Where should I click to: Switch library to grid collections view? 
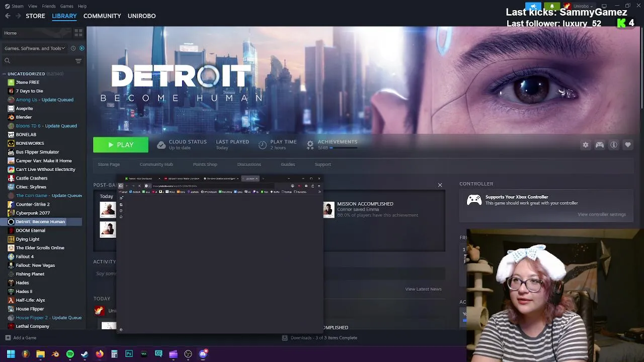pyautogui.click(x=78, y=33)
